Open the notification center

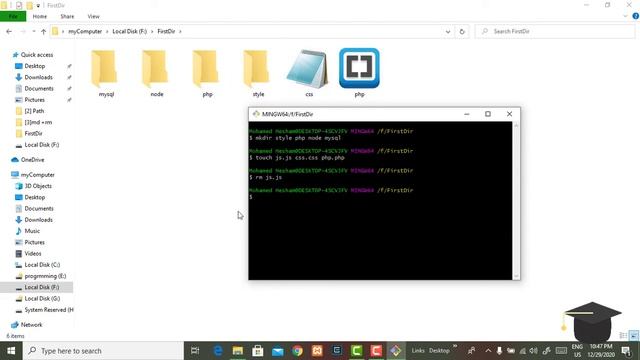[627, 351]
